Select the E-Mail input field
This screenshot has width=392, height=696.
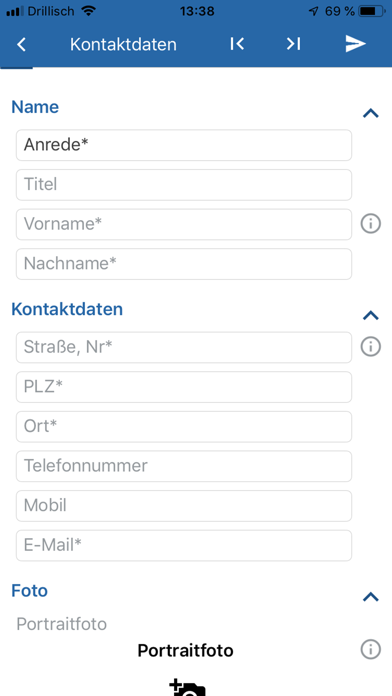click(x=184, y=545)
